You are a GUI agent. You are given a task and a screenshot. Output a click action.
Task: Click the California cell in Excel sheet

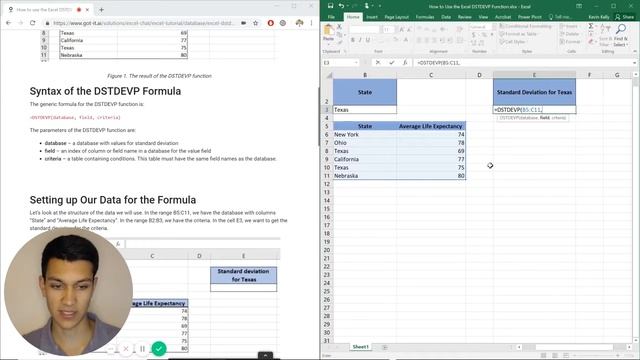(x=364, y=159)
